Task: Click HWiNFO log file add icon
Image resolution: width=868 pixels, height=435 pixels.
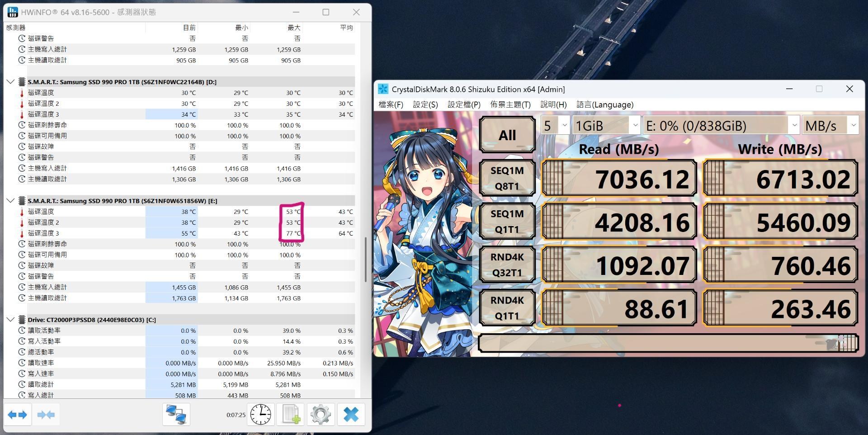Action: pos(291,415)
